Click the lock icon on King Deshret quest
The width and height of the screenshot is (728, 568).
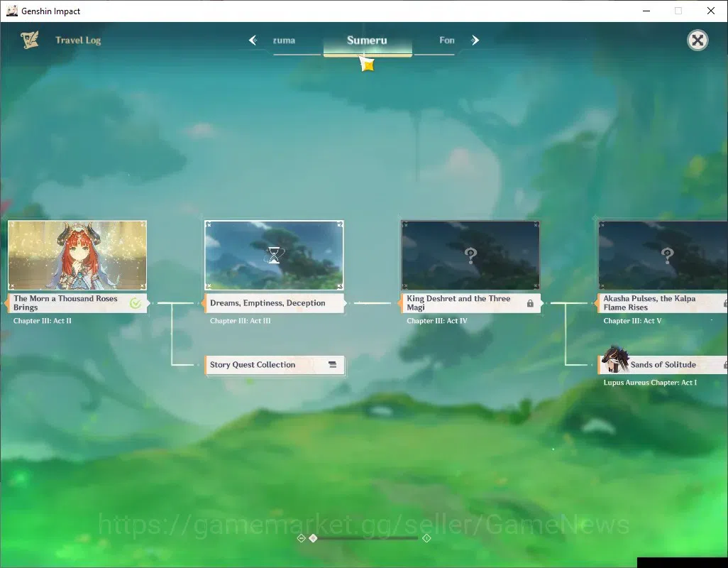tap(530, 303)
